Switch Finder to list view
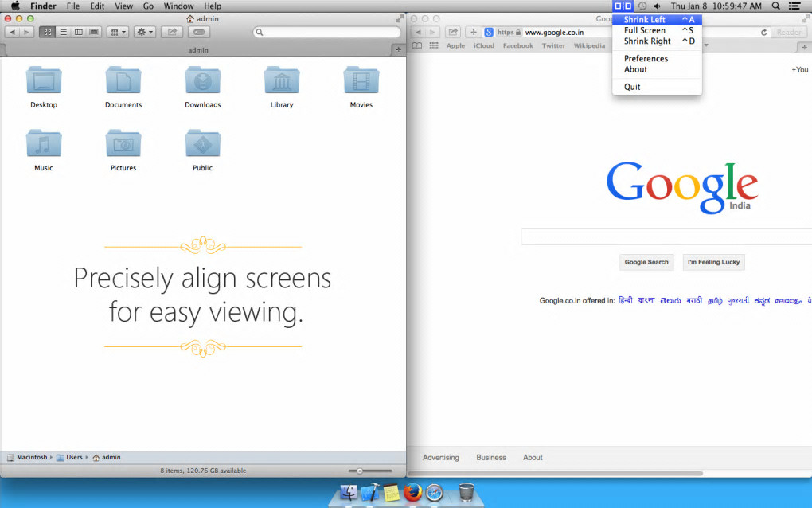 point(63,32)
